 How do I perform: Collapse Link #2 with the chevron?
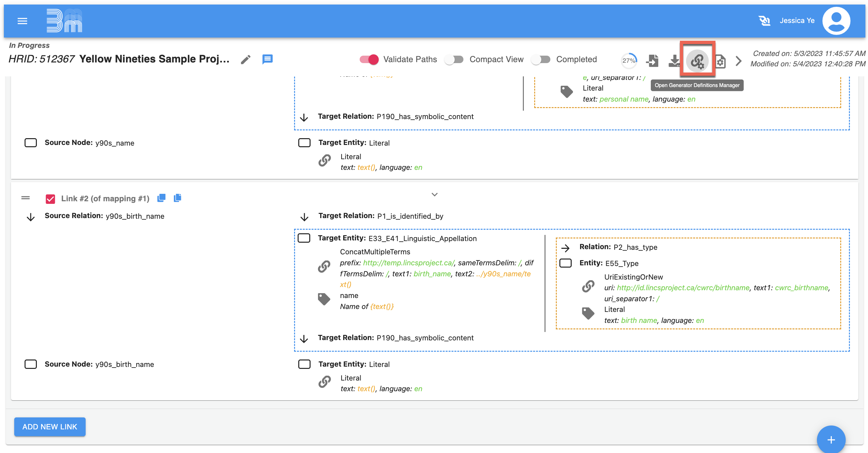[x=434, y=194]
